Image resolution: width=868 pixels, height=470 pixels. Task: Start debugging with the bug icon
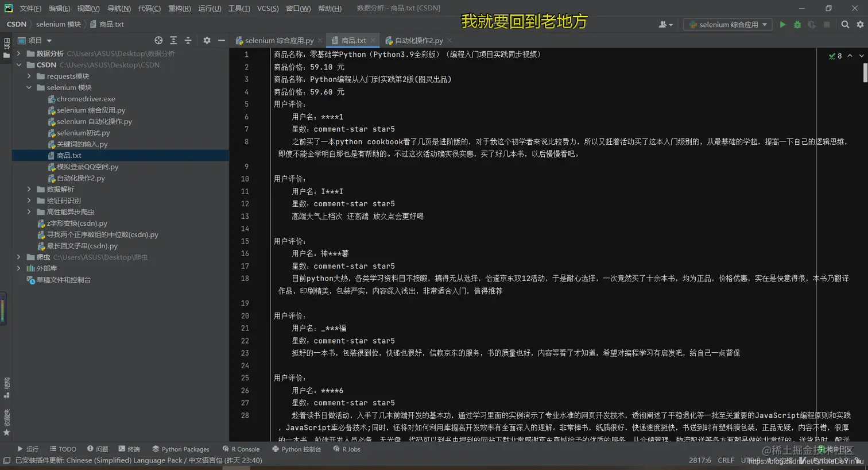point(797,24)
